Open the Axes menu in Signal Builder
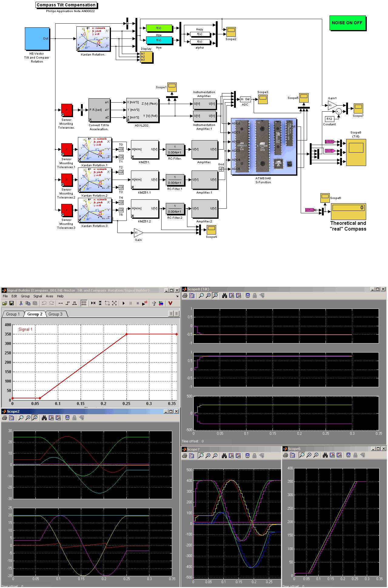 coord(49,296)
